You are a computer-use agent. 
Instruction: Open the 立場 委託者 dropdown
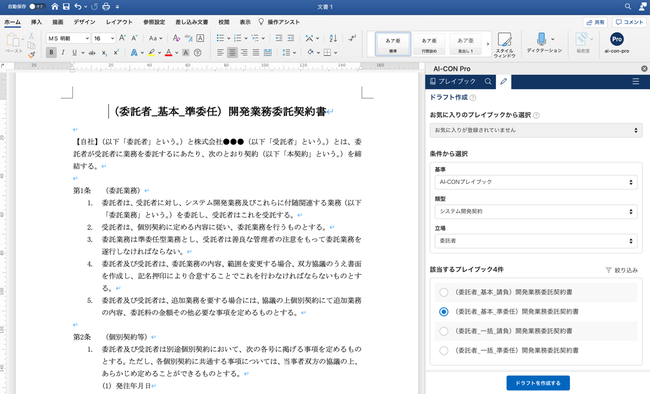[x=536, y=241]
